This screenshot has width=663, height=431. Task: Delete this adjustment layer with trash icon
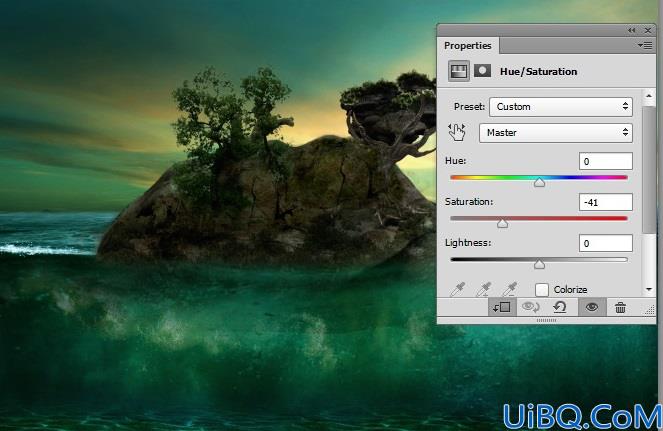tap(620, 307)
